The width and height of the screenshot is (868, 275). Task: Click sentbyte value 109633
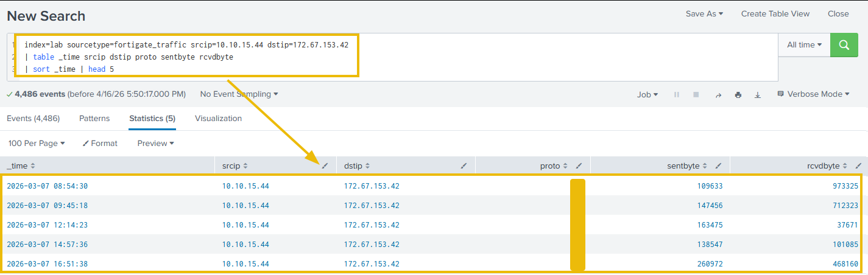710,186
